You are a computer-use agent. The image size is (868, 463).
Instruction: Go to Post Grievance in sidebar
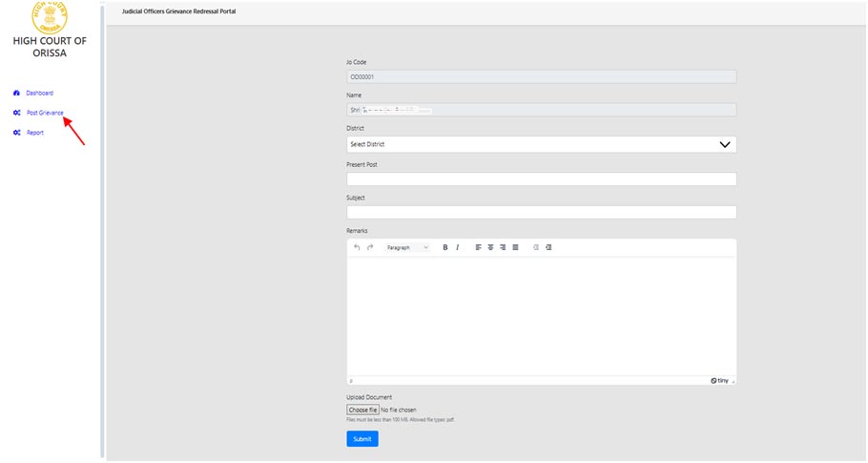point(45,113)
